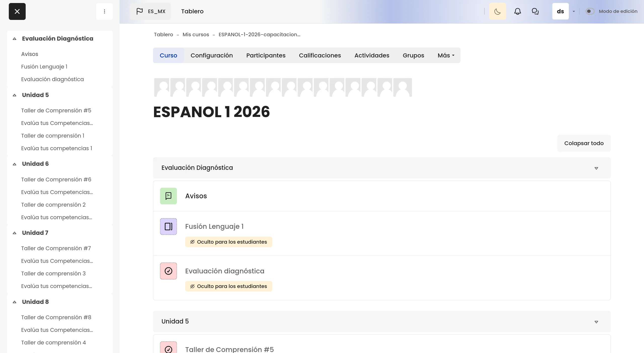The height and width of the screenshot is (353, 644).
Task: Switch to dark mode with the moon icon
Action: [x=498, y=11]
